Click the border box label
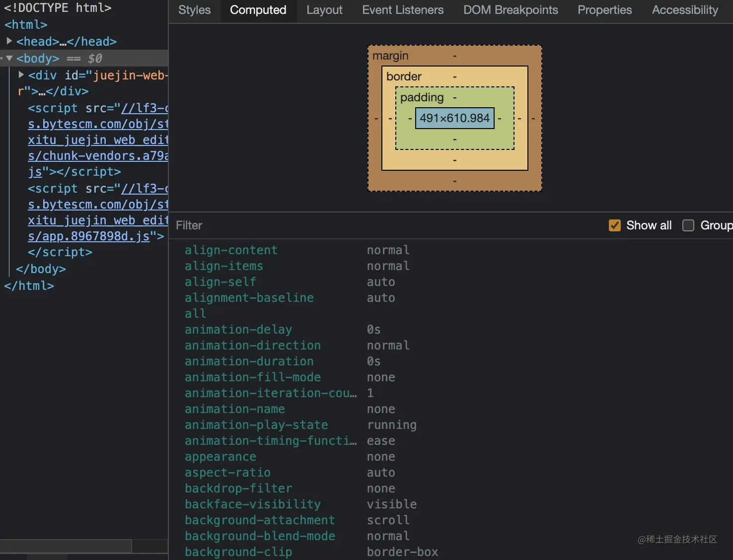The width and height of the screenshot is (733, 560). click(404, 76)
